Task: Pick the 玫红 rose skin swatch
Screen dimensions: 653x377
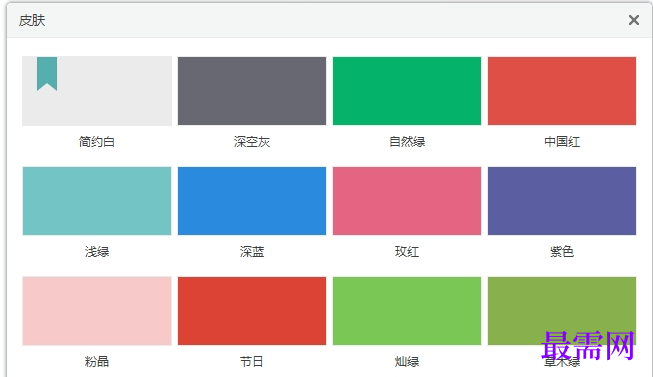Action: coord(407,201)
